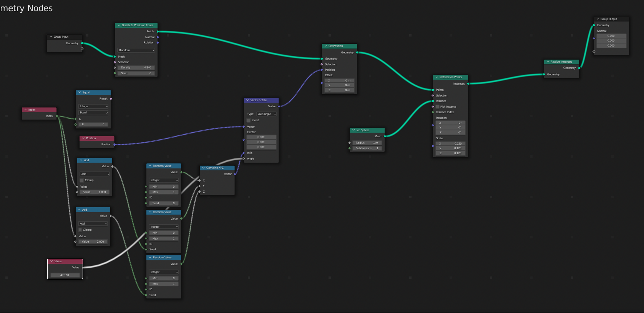
Task: Open operation dropdown on Add node with 2.000
Action: [93, 223]
